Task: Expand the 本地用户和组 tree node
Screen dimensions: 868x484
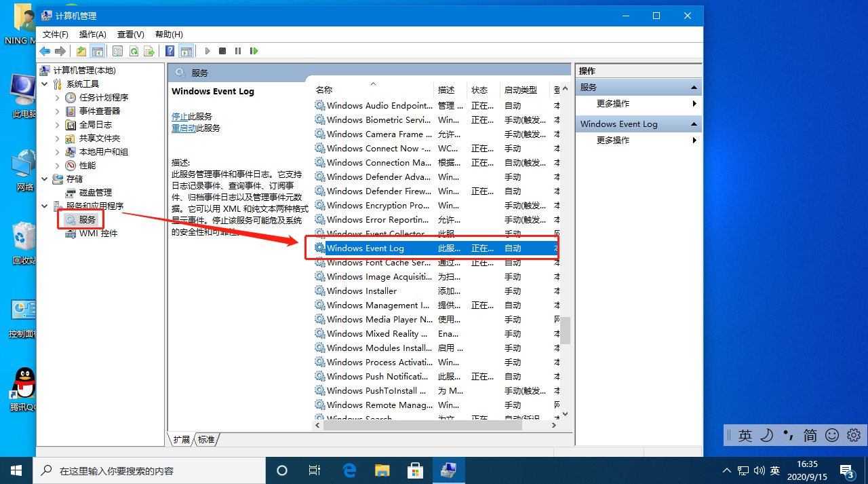Action: click(58, 152)
